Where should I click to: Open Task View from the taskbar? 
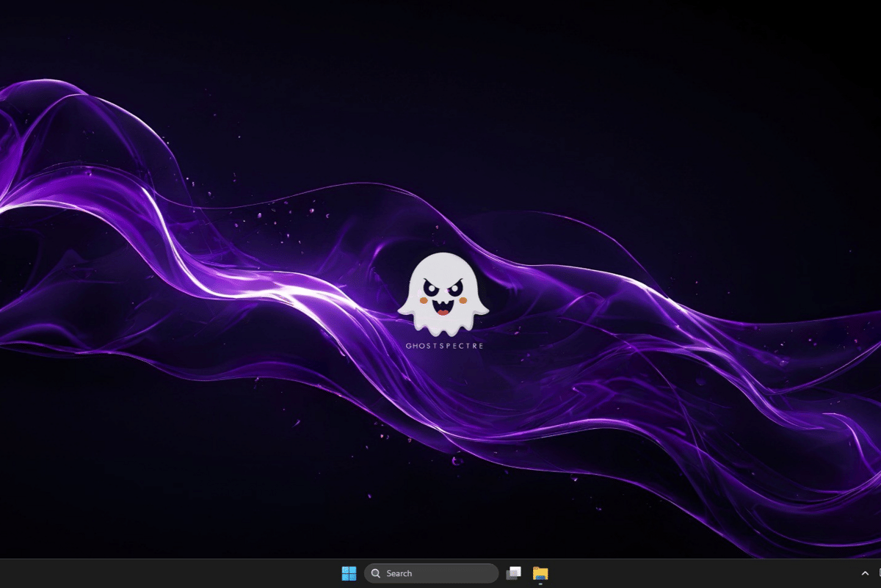point(514,573)
